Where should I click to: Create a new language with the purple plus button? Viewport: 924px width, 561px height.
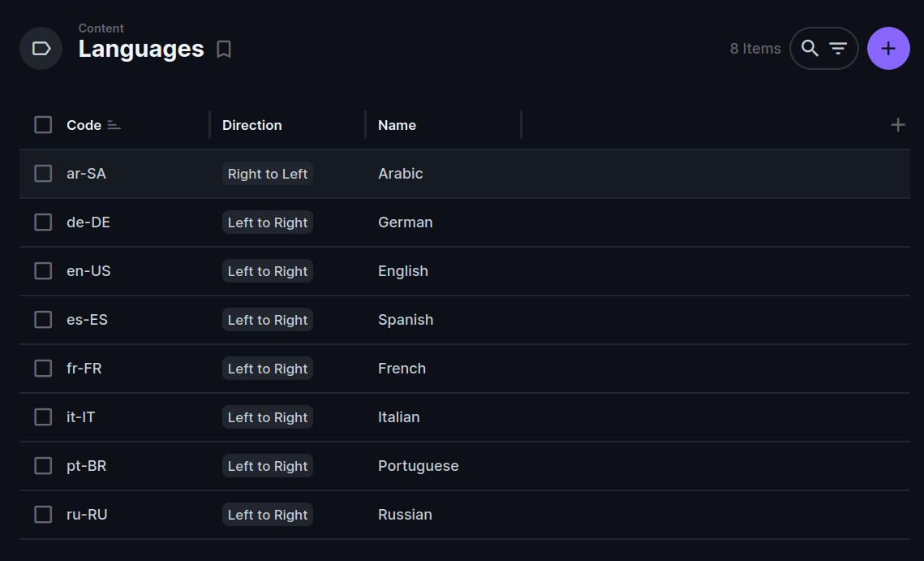click(x=888, y=48)
